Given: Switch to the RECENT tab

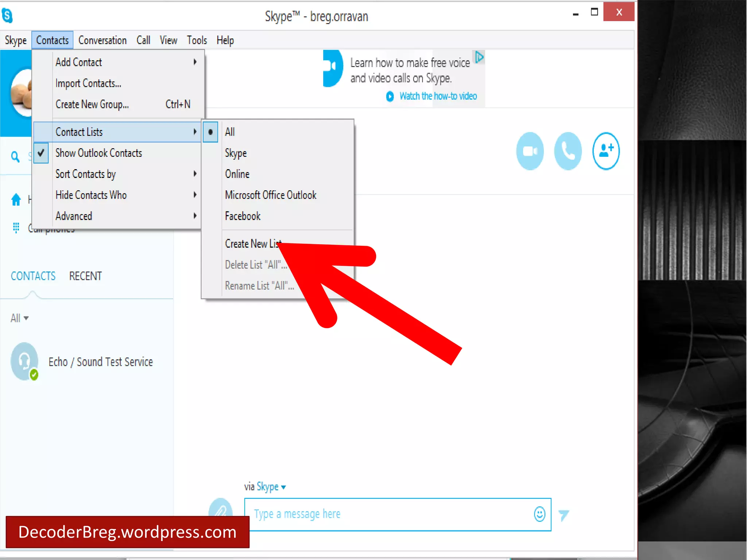Looking at the screenshot, I should (85, 276).
